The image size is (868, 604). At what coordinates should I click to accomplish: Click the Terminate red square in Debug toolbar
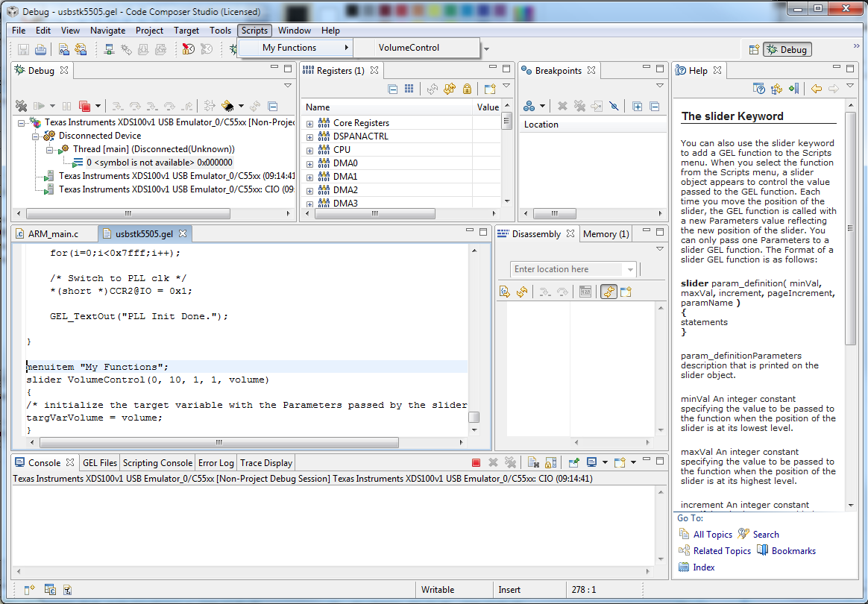pos(84,107)
